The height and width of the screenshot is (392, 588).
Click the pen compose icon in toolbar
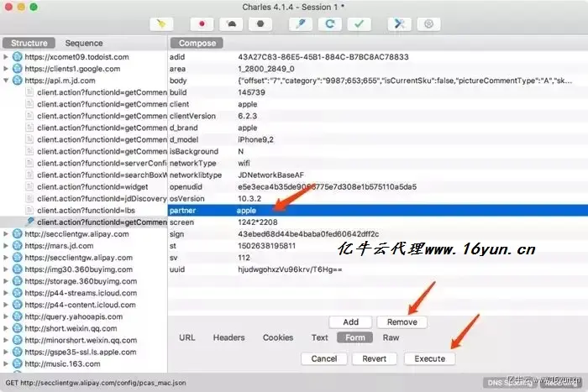tap(301, 24)
